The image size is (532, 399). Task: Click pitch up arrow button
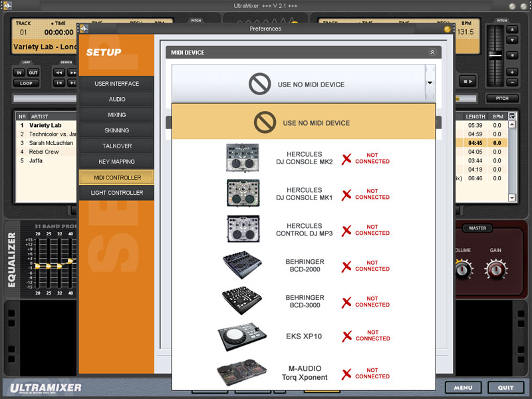click(512, 29)
